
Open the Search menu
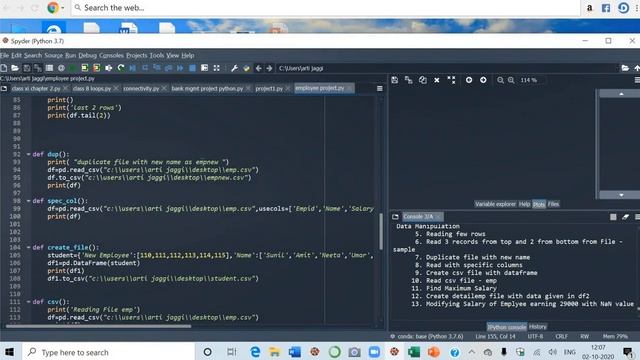(33, 55)
